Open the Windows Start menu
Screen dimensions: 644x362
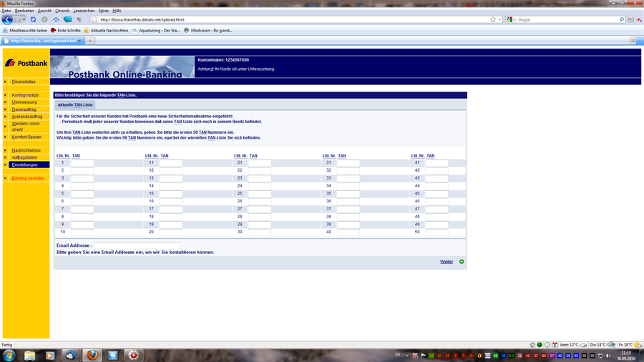[9, 355]
